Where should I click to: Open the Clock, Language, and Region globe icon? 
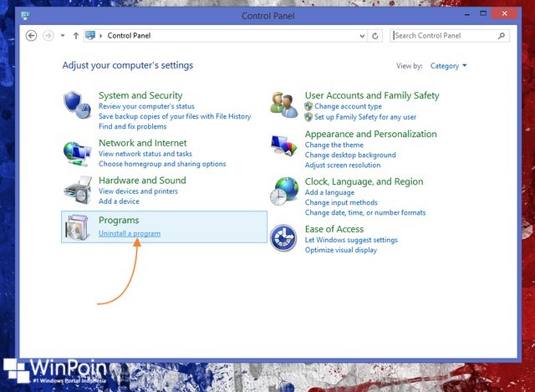(x=284, y=191)
